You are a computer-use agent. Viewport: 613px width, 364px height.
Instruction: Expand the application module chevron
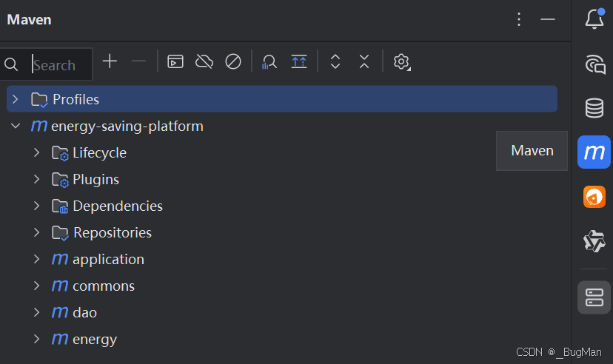(36, 259)
